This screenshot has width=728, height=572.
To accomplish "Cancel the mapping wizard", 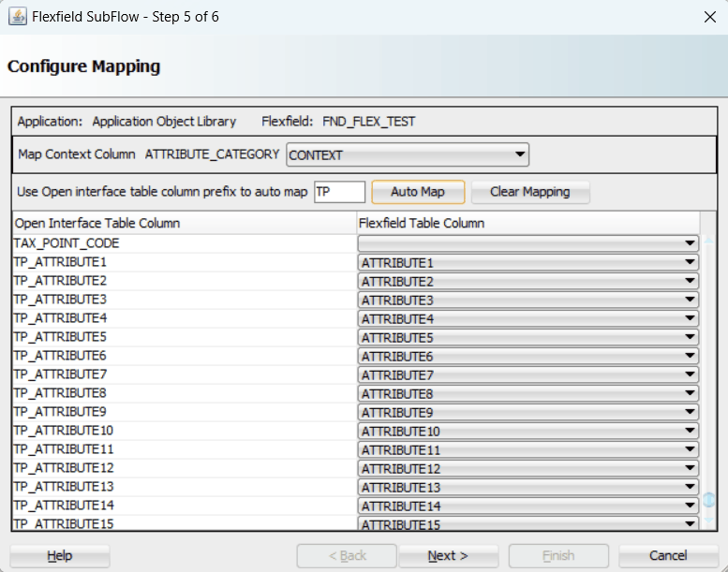I will coord(668,556).
